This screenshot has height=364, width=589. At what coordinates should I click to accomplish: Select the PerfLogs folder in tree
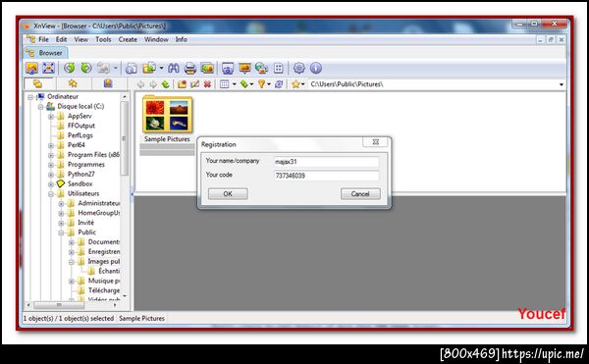pyautogui.click(x=80, y=135)
